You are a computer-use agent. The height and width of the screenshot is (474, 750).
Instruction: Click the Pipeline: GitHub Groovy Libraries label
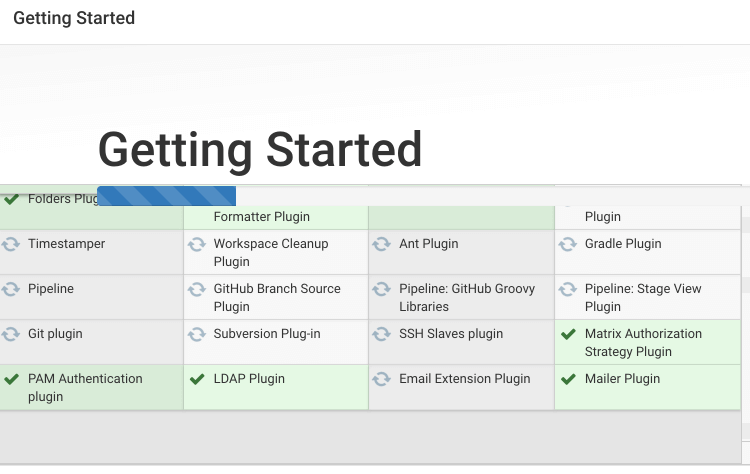coord(467,298)
